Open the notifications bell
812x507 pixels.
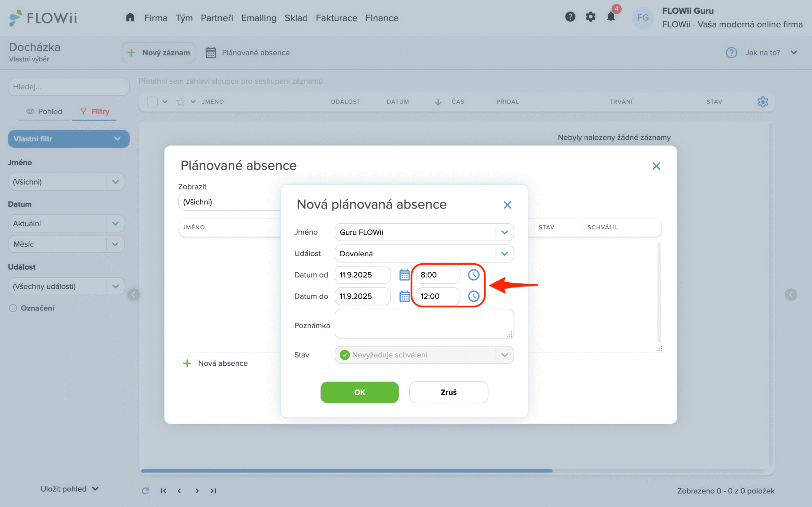(x=611, y=17)
